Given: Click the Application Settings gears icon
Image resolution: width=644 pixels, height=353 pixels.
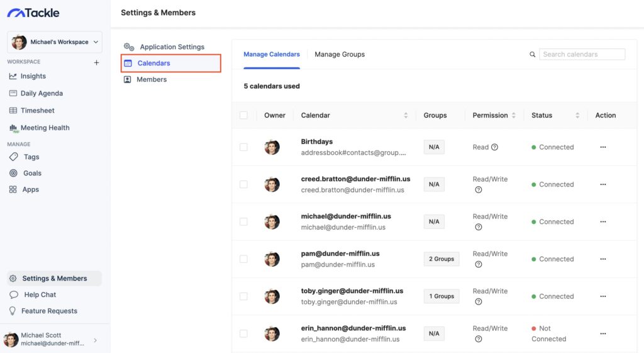Looking at the screenshot, I should coord(129,47).
